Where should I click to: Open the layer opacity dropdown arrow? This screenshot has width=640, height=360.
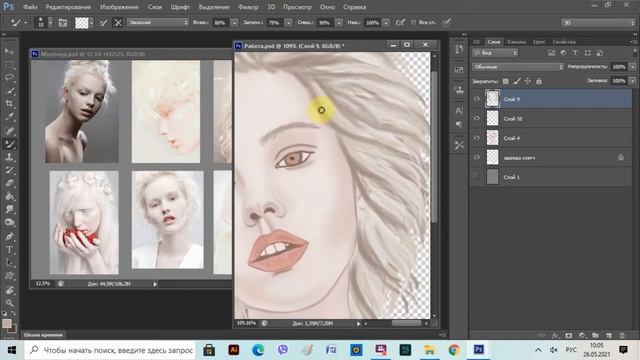point(632,67)
